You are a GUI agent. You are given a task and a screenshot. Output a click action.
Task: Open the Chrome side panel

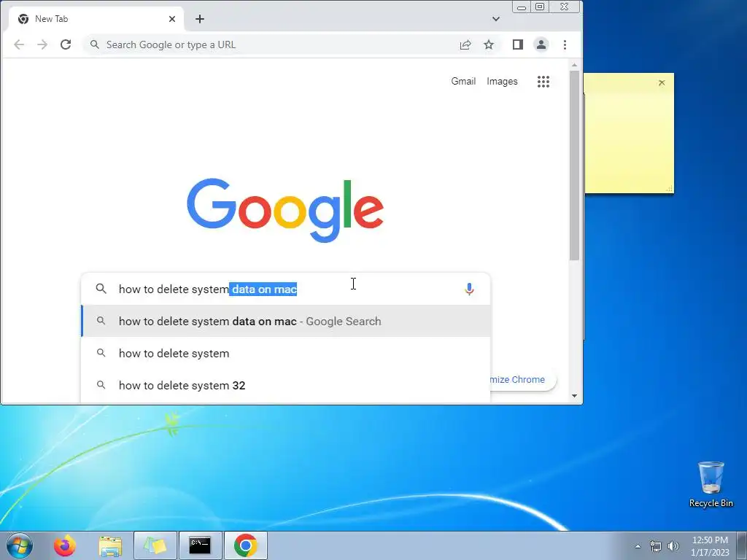tap(518, 44)
